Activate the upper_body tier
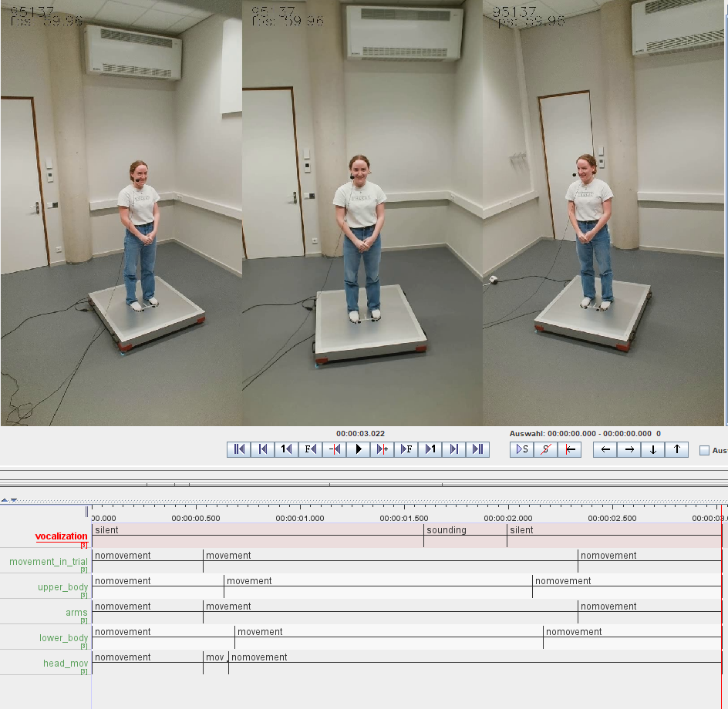The width and height of the screenshot is (728, 709). (x=63, y=586)
